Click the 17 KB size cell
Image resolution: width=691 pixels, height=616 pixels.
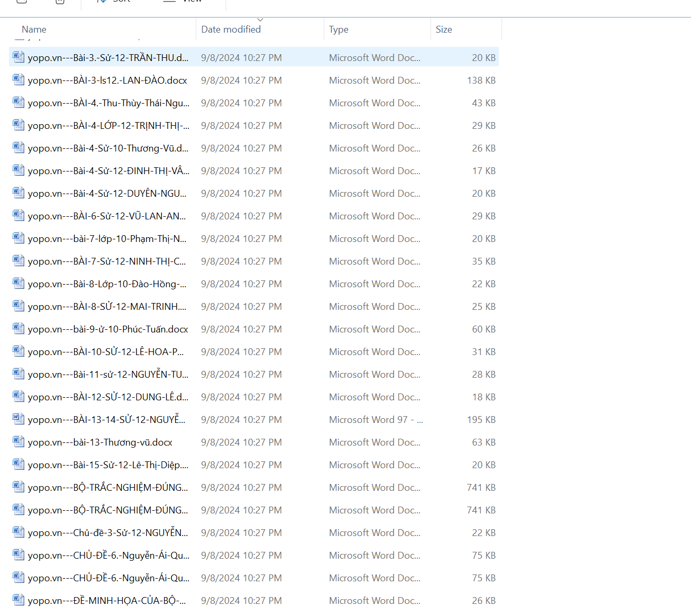[x=484, y=171]
